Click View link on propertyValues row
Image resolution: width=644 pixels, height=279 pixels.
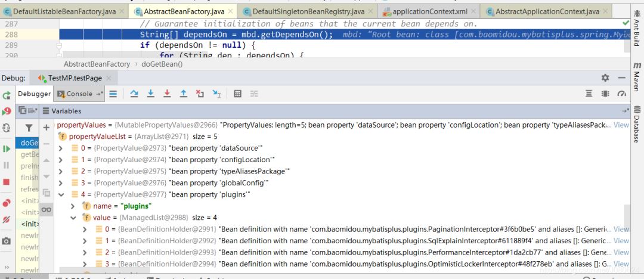tap(621, 125)
